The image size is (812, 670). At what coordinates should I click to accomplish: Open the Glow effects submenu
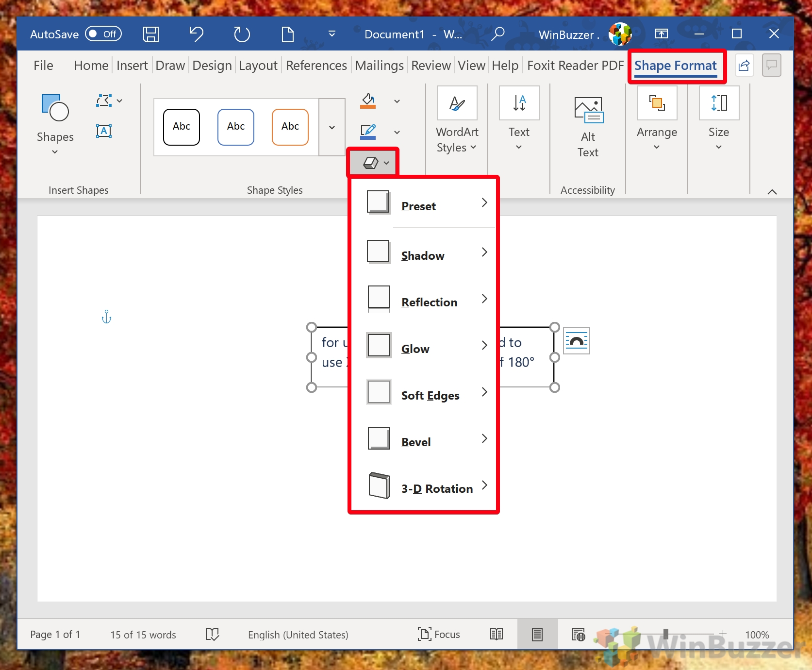point(424,346)
